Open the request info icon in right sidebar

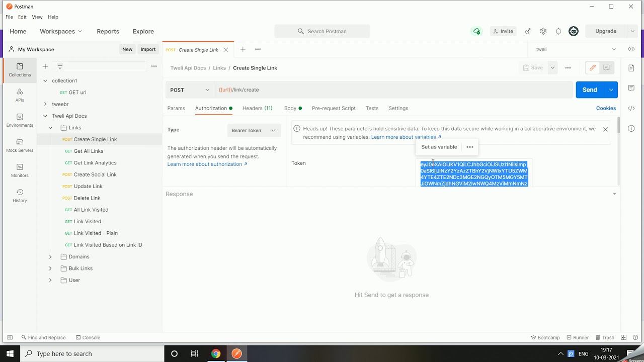click(x=631, y=128)
